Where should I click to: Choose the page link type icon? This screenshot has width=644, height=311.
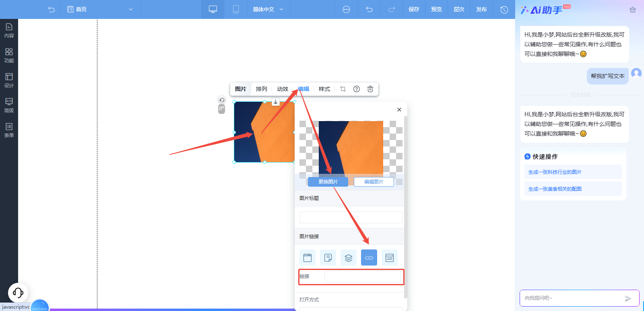click(x=308, y=257)
